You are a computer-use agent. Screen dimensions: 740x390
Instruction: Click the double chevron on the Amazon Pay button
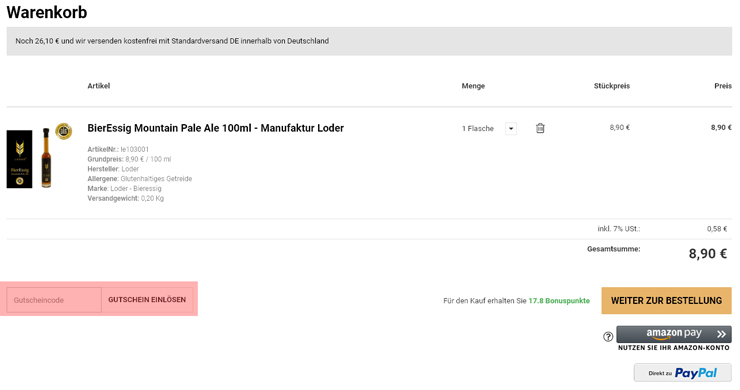(x=721, y=334)
